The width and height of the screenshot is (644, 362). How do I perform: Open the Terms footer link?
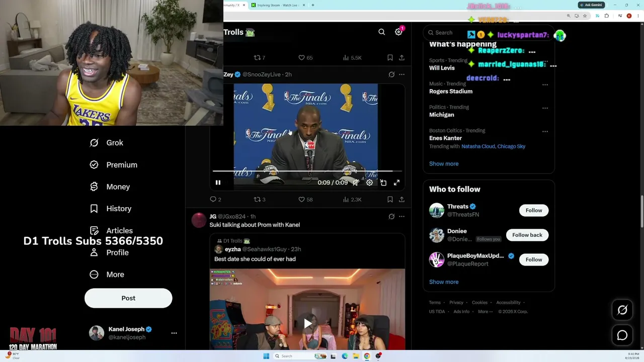[435, 303]
